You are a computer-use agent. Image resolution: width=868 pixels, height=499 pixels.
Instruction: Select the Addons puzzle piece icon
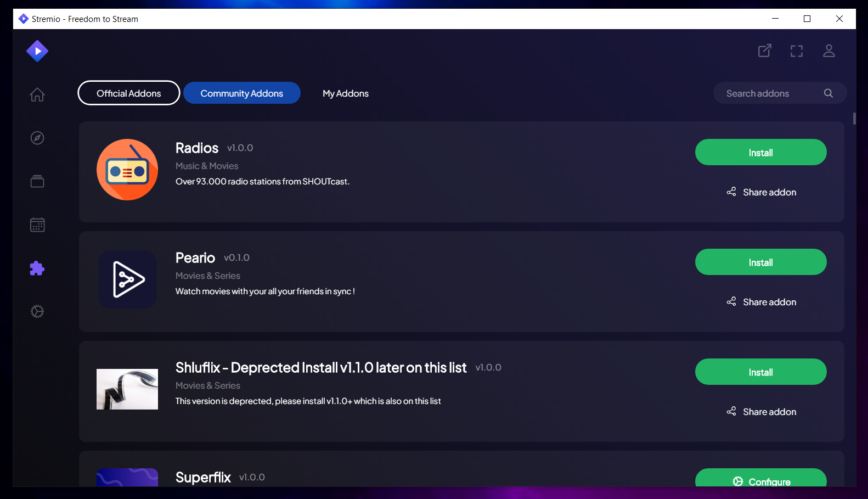[x=37, y=268]
